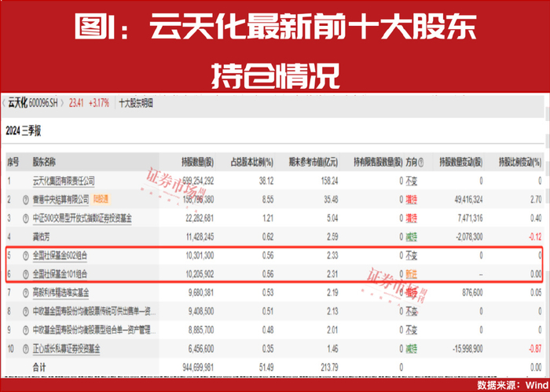Image resolution: width=550 pixels, height=392 pixels.
Task: Open shareholder link 全国社保基金602组合
Action: tap(60, 256)
